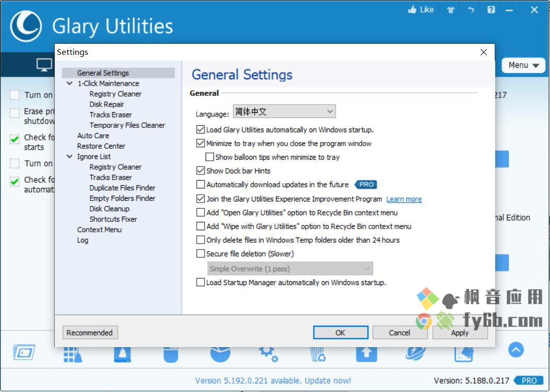
Task: Click the Cancel button
Action: point(400,332)
